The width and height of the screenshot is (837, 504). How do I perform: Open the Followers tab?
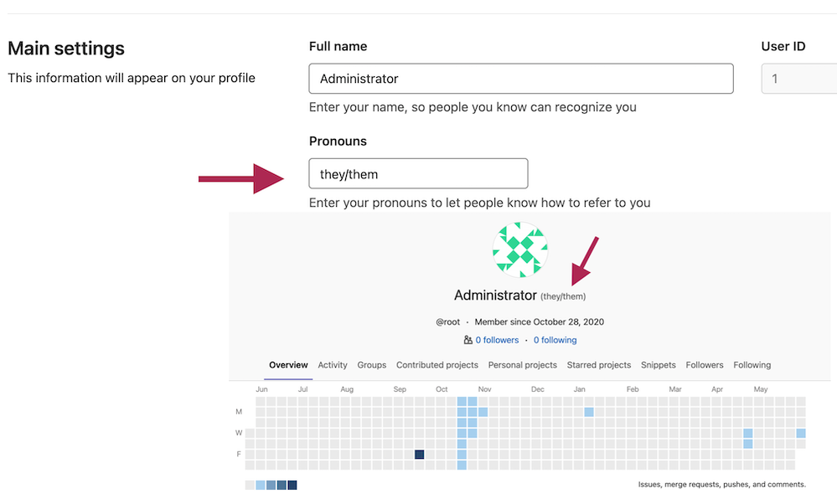coord(704,365)
